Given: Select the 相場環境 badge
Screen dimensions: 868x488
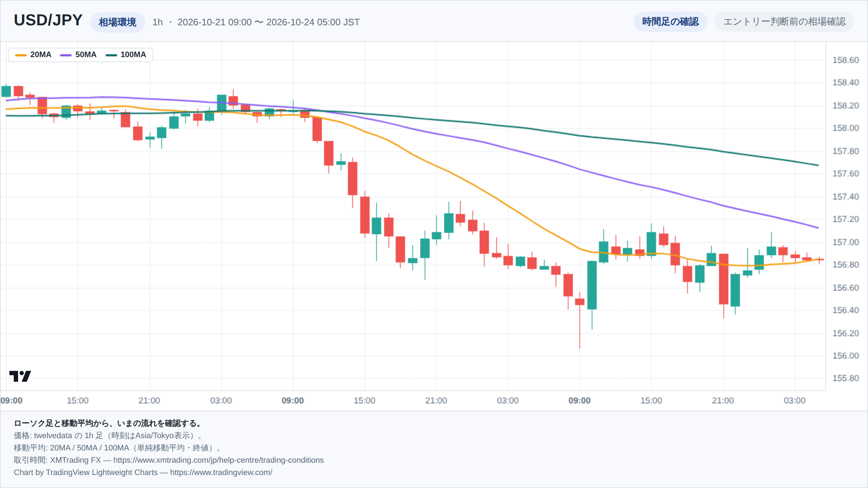Looking at the screenshot, I should tap(118, 22).
